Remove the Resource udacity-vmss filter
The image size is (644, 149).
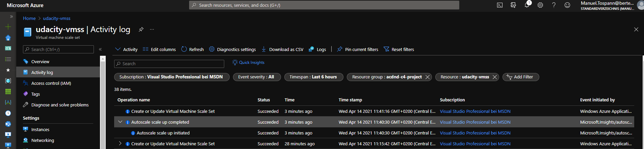[495, 77]
